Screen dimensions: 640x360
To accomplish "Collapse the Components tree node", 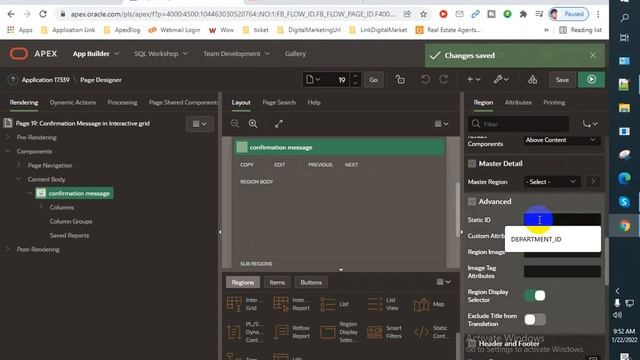I will pos(8,151).
